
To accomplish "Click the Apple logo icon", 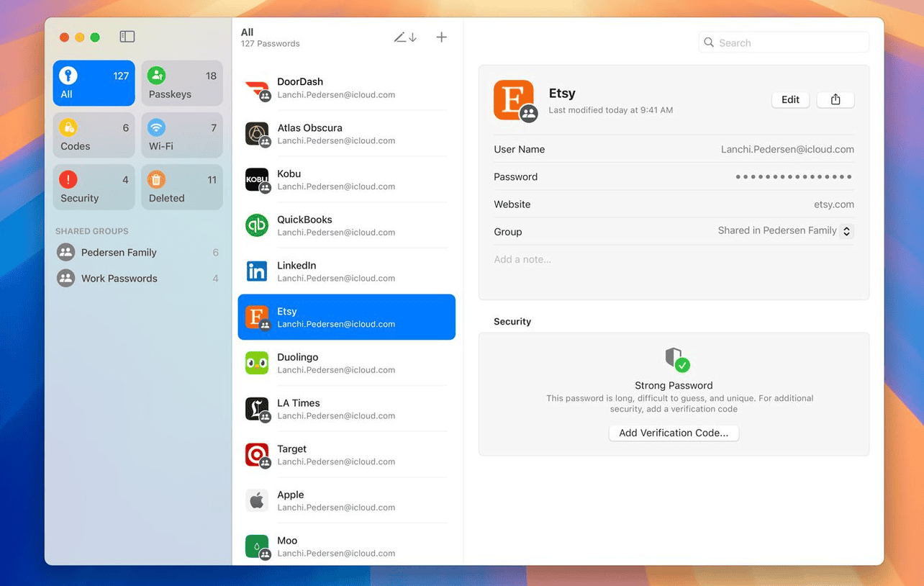I will coord(257,500).
